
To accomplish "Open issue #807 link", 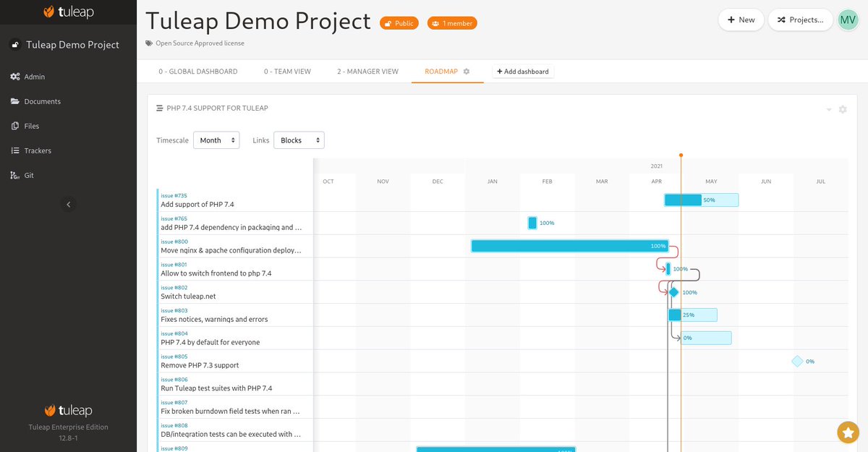I will click(174, 403).
